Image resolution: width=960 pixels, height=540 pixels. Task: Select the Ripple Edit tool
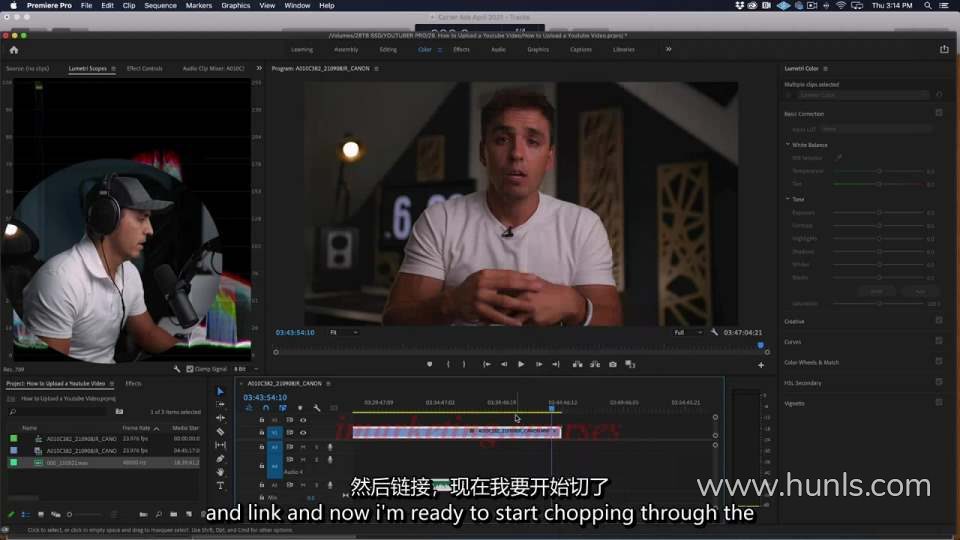coord(220,418)
